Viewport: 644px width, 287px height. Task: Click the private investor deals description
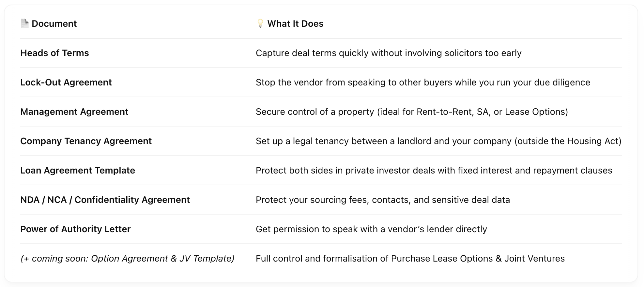point(434,171)
